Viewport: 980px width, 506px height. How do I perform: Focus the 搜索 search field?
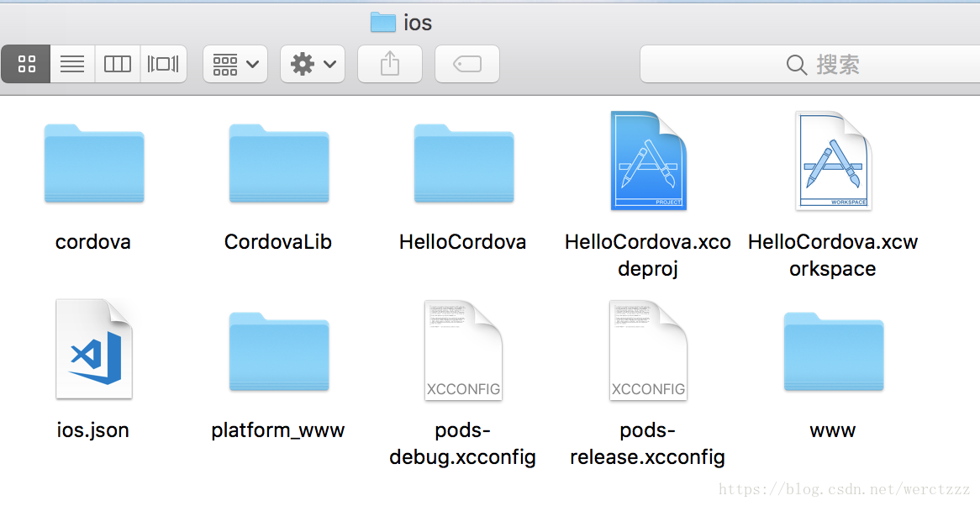tap(810, 64)
